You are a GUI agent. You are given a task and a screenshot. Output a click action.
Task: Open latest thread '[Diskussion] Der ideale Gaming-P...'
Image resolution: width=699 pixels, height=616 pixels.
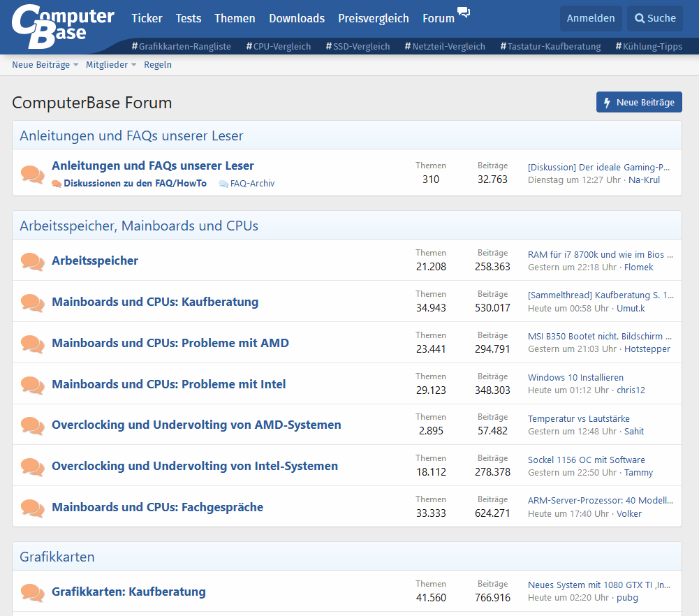point(598,167)
